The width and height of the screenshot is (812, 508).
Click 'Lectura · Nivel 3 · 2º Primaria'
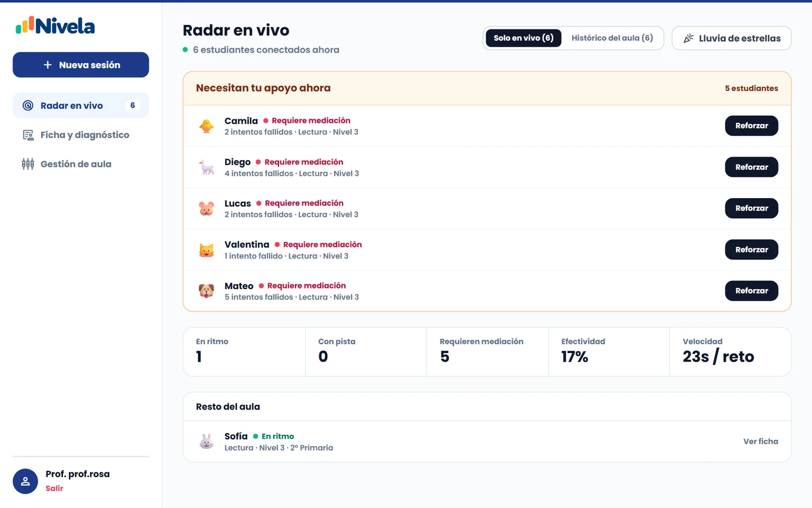tap(279, 448)
